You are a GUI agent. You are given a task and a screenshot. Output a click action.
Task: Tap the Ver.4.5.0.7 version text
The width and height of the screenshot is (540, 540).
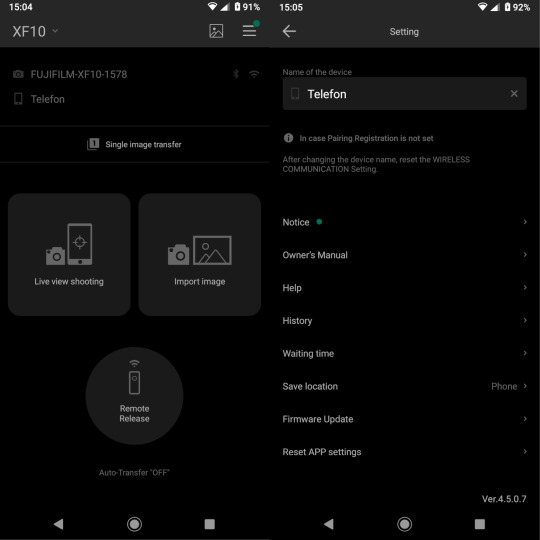coord(504,499)
